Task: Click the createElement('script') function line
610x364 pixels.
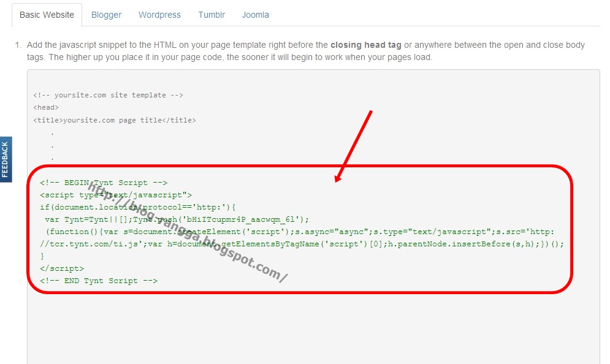Action: (x=300, y=232)
